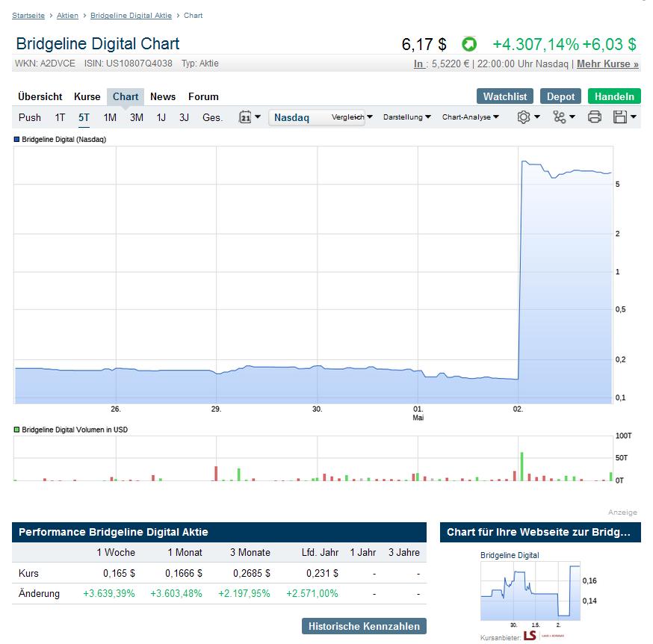Image resolution: width=653 pixels, height=644 pixels.
Task: Open the Forum tab
Action: coord(203,96)
